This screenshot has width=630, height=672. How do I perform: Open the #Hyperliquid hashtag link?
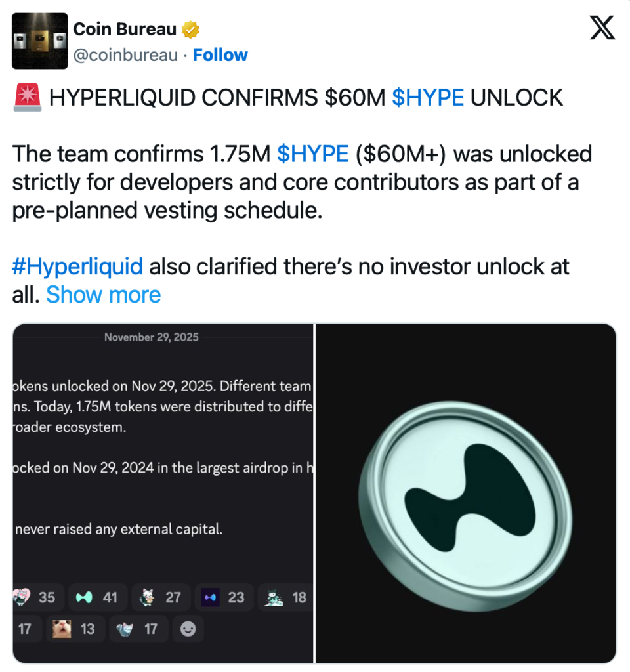(77, 266)
